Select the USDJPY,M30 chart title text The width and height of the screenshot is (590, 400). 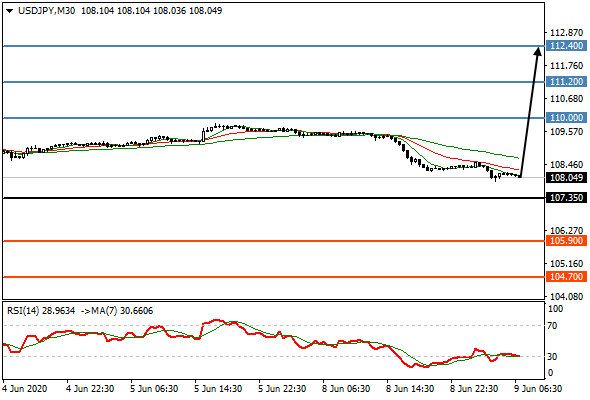pyautogui.click(x=46, y=11)
